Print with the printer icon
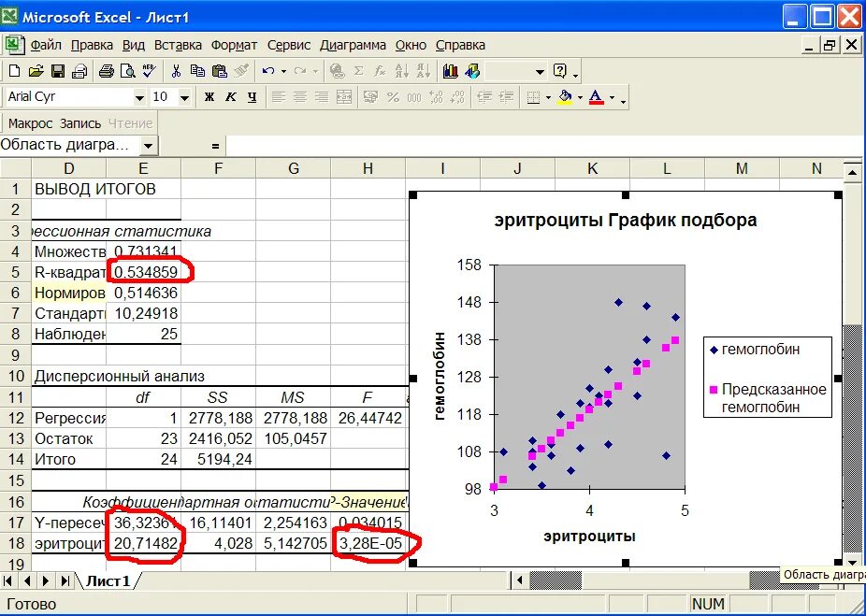Image resolution: width=866 pixels, height=616 pixels. click(106, 71)
